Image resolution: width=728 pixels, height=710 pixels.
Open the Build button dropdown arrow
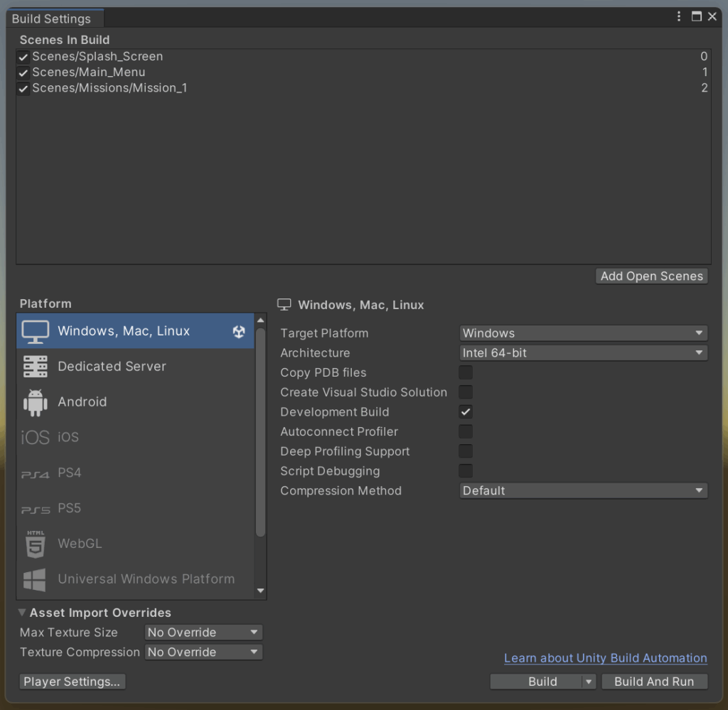point(589,682)
